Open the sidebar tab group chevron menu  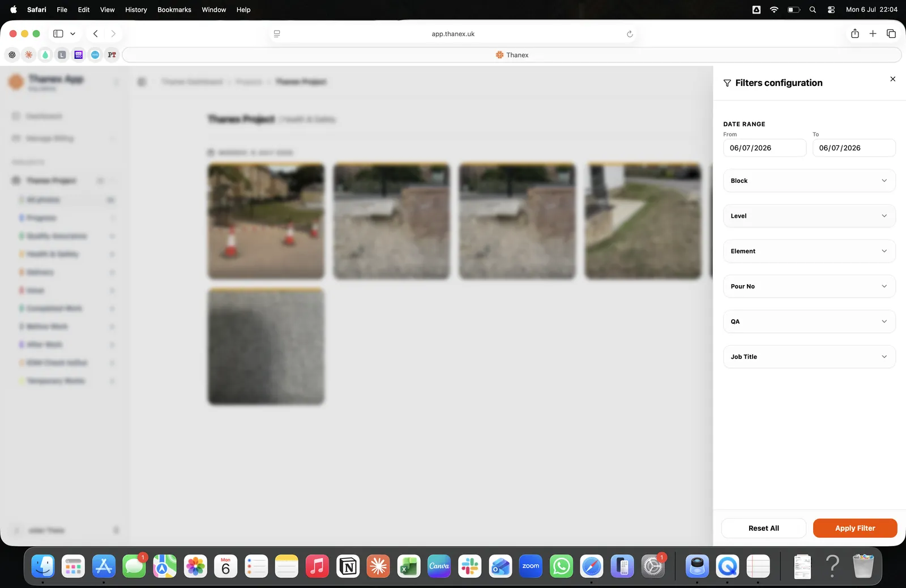[72, 34]
